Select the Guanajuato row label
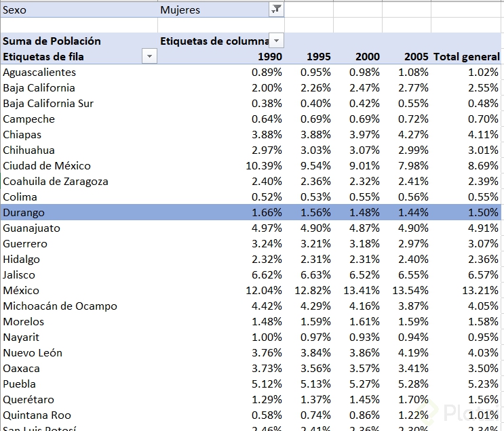The image size is (504, 431). pos(31,228)
